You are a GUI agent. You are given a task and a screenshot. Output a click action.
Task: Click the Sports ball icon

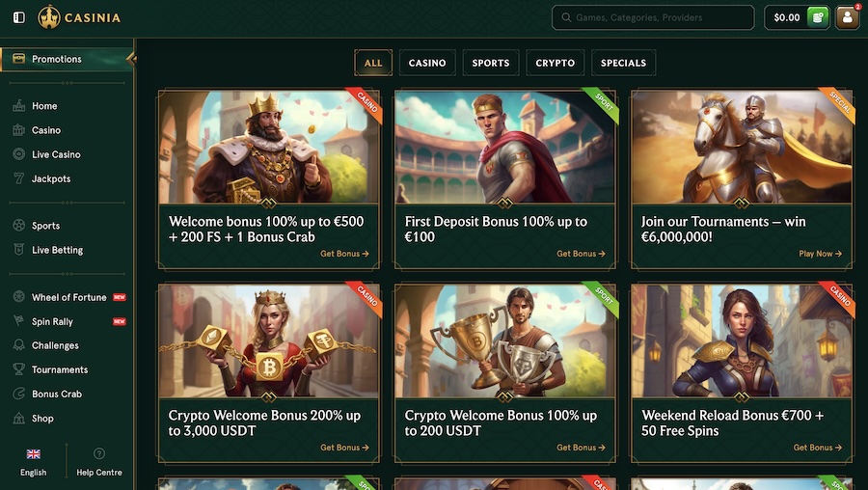coord(18,226)
